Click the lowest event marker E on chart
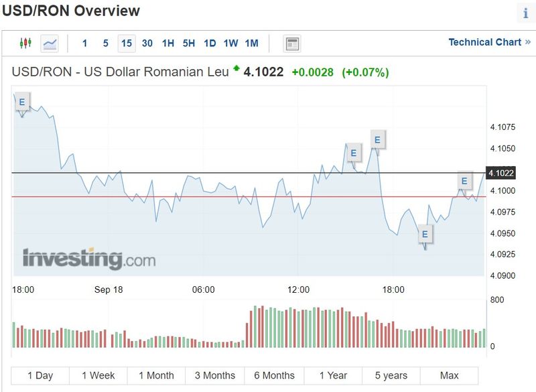This screenshot has height=392, width=536. pos(425,235)
